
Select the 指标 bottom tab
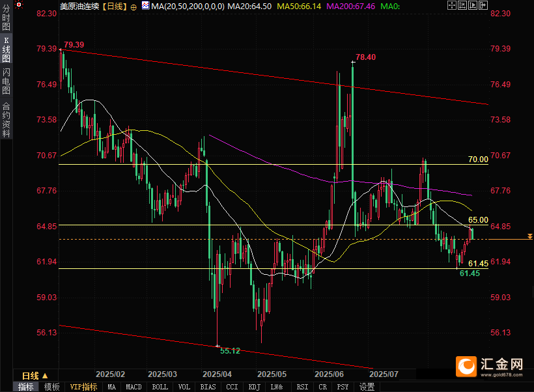pos(25,387)
